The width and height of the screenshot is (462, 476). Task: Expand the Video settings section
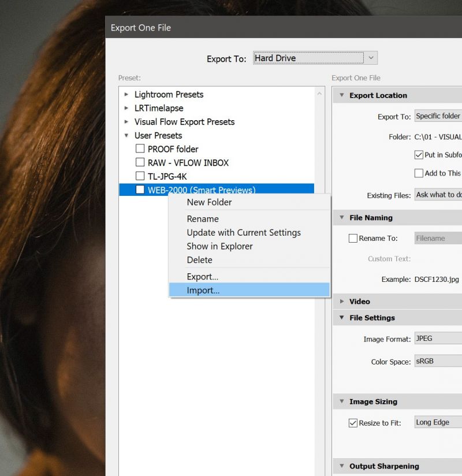tap(342, 301)
